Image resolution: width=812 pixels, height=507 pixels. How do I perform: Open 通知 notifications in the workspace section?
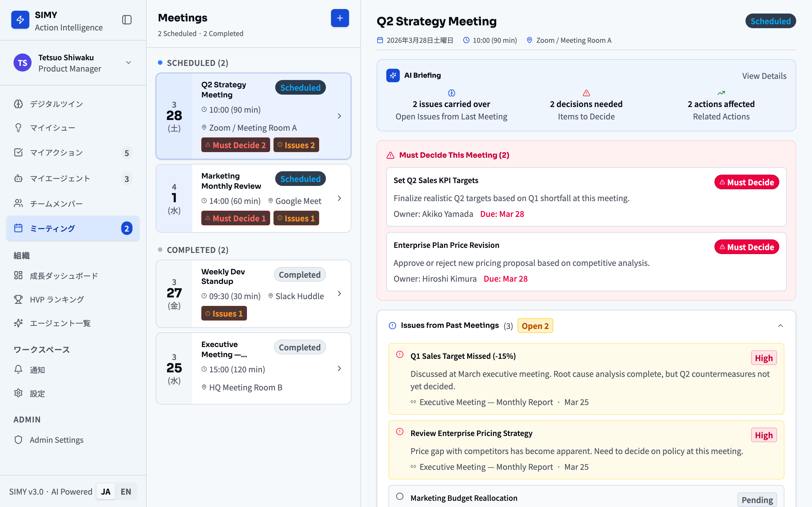(37, 370)
